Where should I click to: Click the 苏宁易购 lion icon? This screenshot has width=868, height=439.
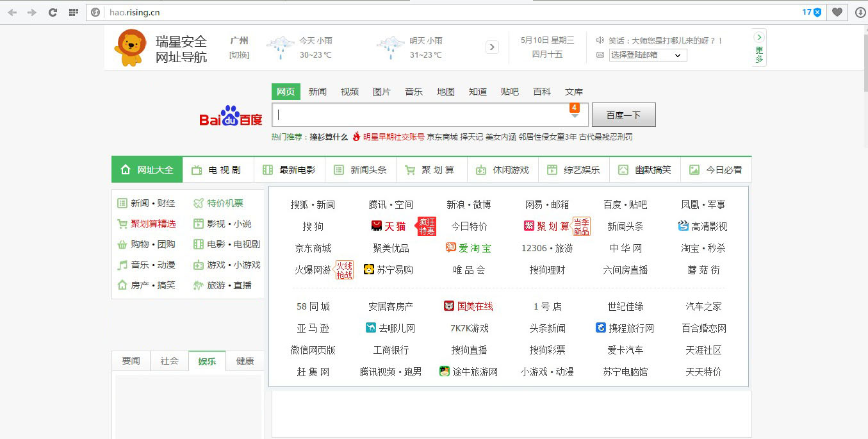pos(369,269)
